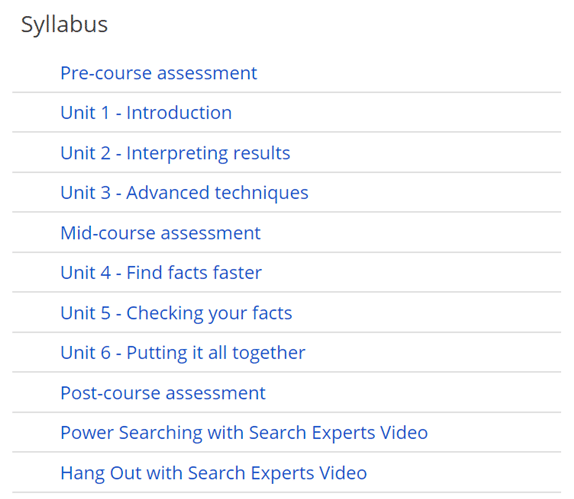Visit Unit 4 - Find facts faster

[x=161, y=273]
